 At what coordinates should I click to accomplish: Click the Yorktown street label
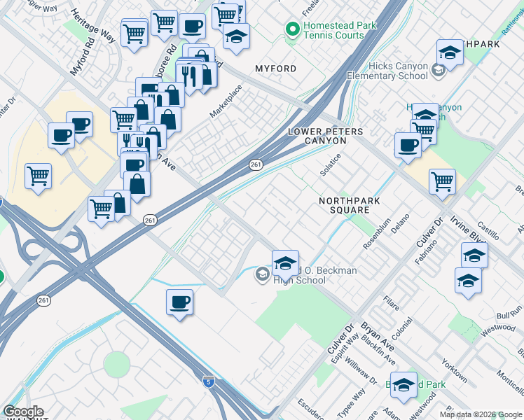(x=454, y=370)
